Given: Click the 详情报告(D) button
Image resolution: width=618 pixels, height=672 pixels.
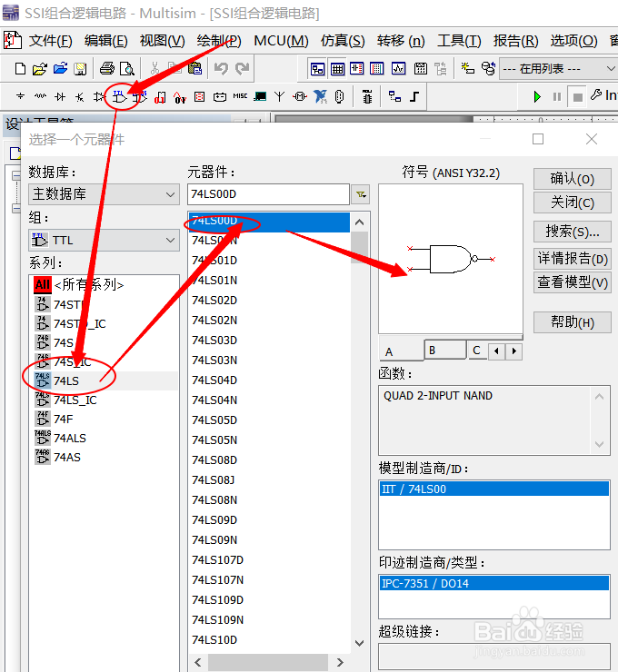Looking at the screenshot, I should point(573,259).
